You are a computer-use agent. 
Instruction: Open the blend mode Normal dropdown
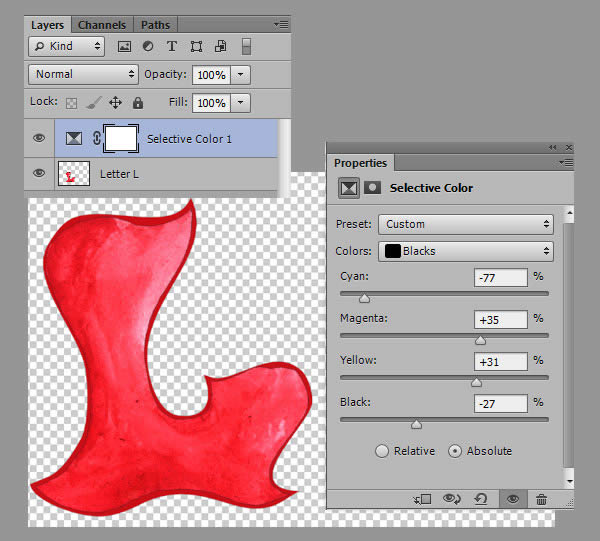pos(84,74)
